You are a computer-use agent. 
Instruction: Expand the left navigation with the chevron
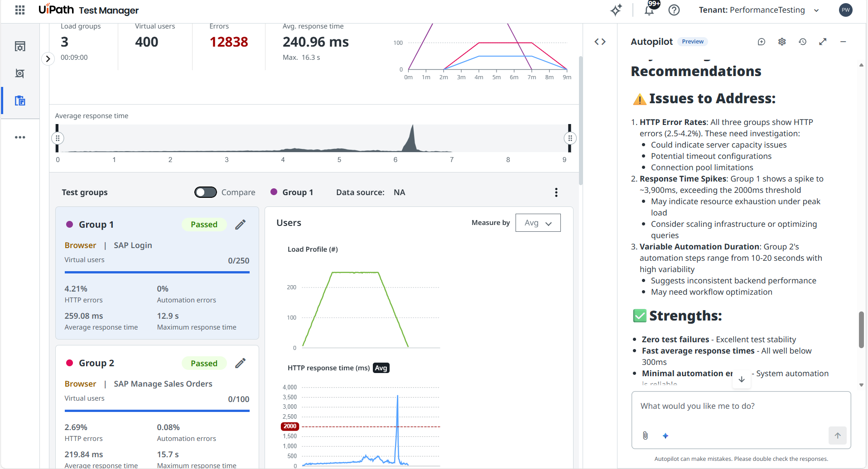(x=48, y=59)
